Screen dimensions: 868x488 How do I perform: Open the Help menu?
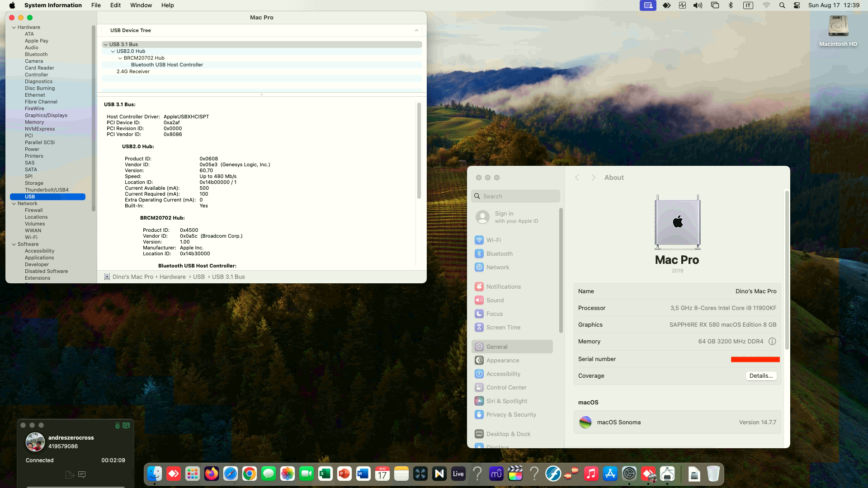(167, 5)
